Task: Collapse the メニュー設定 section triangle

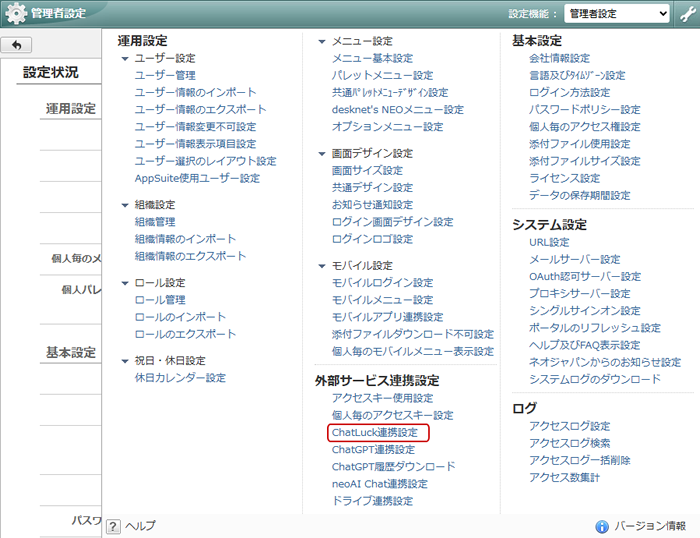Action: [322, 42]
